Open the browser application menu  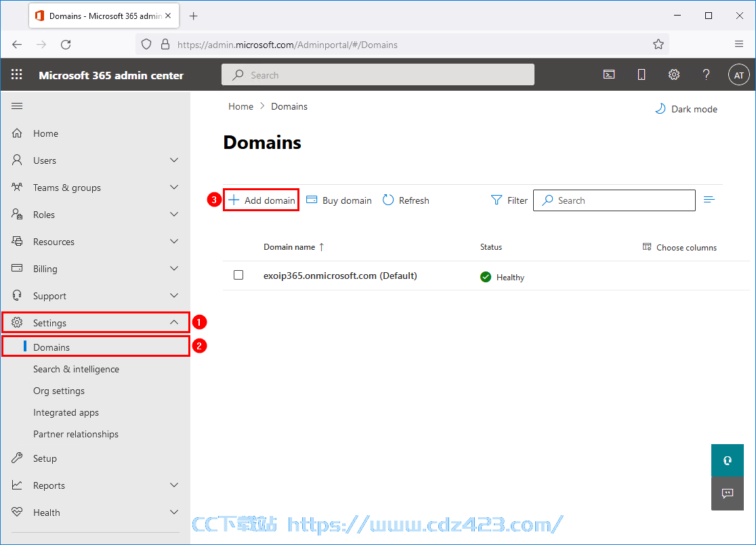[x=738, y=44]
